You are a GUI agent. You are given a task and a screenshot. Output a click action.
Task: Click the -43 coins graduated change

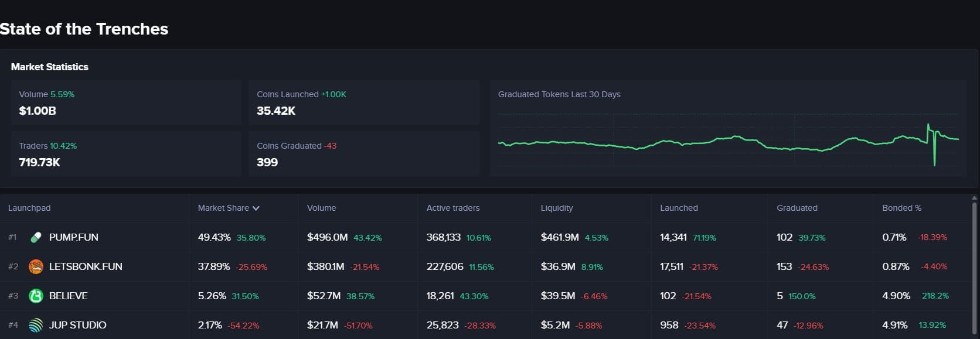click(331, 146)
